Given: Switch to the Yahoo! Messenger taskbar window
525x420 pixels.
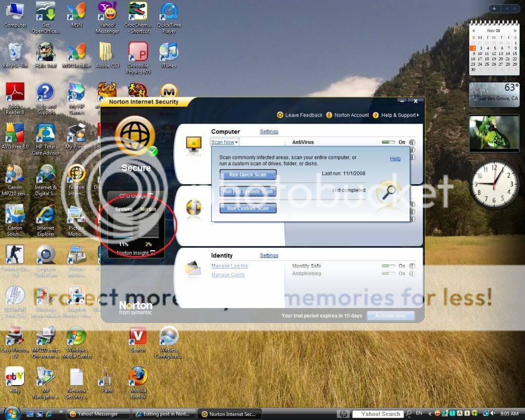Looking at the screenshot, I should pyautogui.click(x=97, y=413).
